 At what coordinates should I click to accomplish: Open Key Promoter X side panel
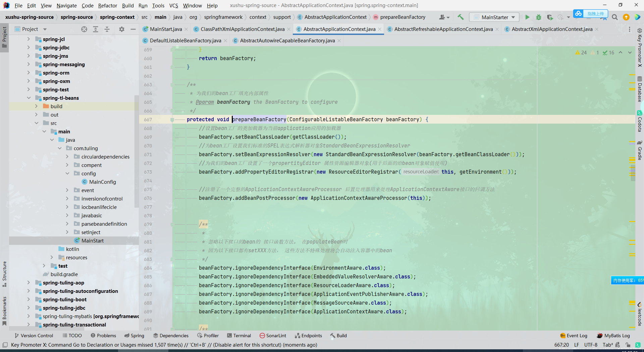click(640, 48)
